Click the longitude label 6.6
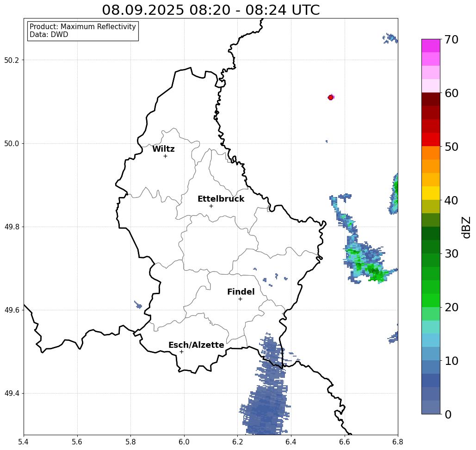Screen dimensions: 476x450 click(x=345, y=442)
